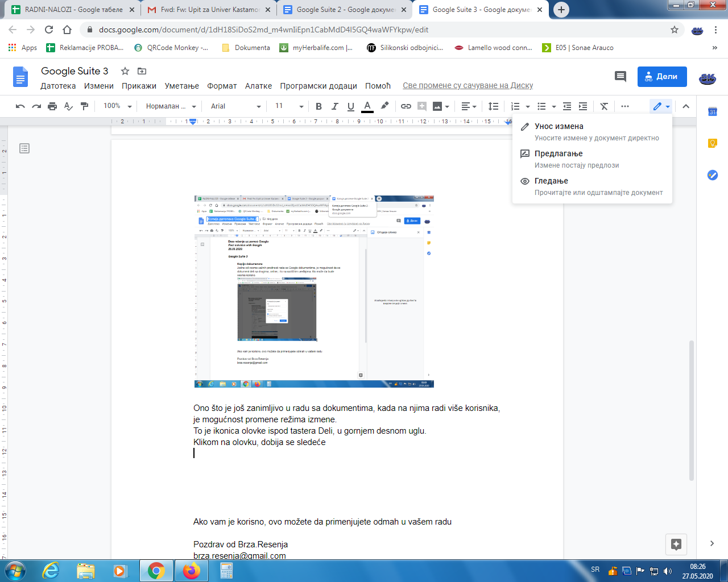Select the embedded screenshot image in the document
Image resolution: width=728 pixels, height=582 pixels.
(x=314, y=292)
